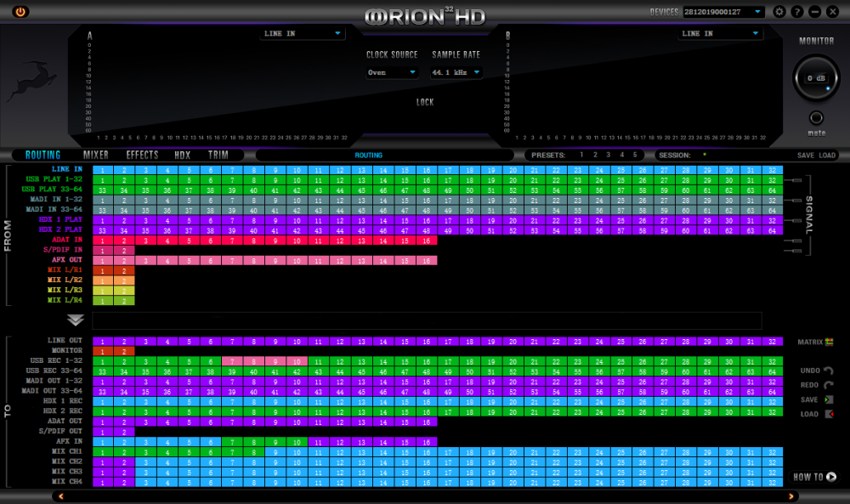Select channel 1 in the LINE IN source row

[x=103, y=170]
